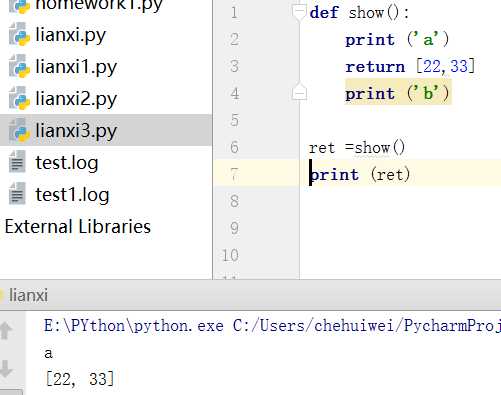The image size is (501, 395).
Task: Click up arrow in run console toolbar
Action: pos(6,330)
